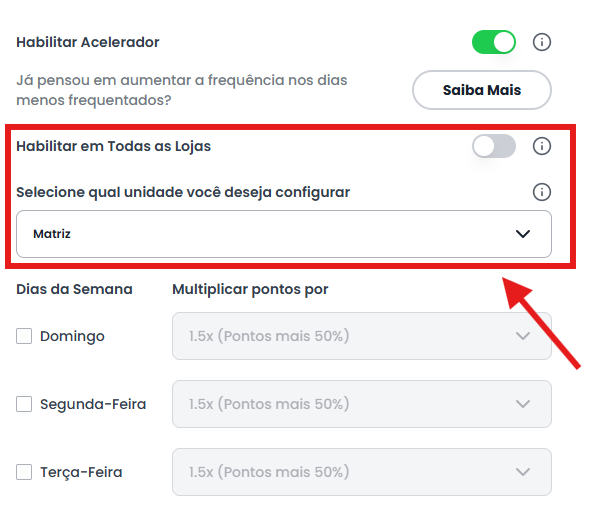Click the Terça-Feira label
595x505 pixels.
(81, 473)
